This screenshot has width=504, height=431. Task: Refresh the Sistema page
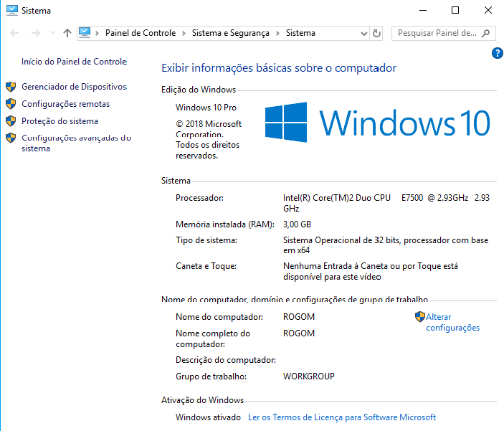click(376, 33)
